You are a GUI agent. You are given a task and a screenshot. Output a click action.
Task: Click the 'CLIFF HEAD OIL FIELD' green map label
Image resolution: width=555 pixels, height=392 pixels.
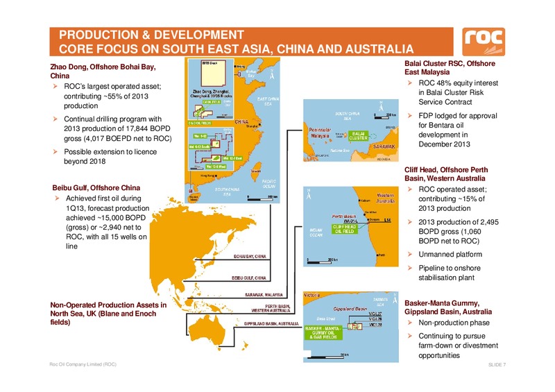(344, 229)
